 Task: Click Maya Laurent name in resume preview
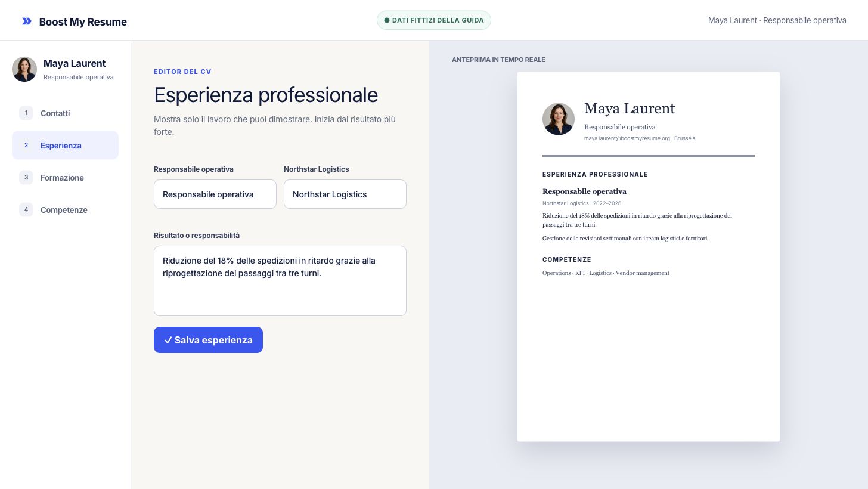tap(630, 109)
